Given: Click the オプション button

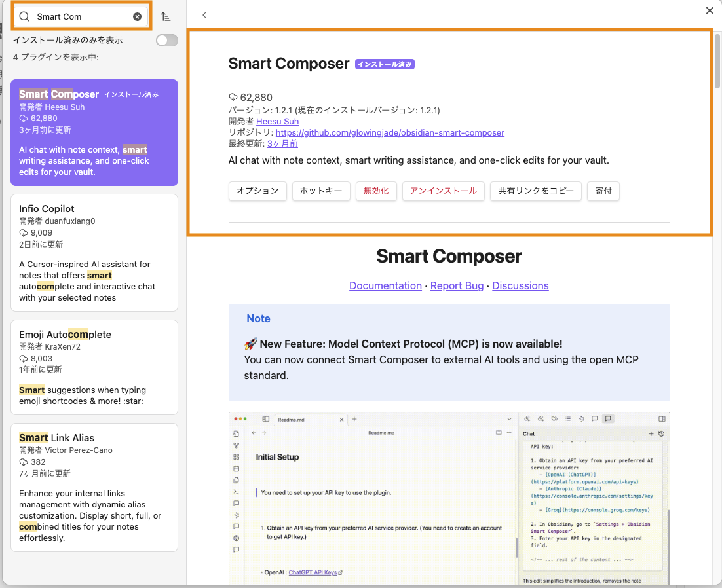Looking at the screenshot, I should [257, 191].
